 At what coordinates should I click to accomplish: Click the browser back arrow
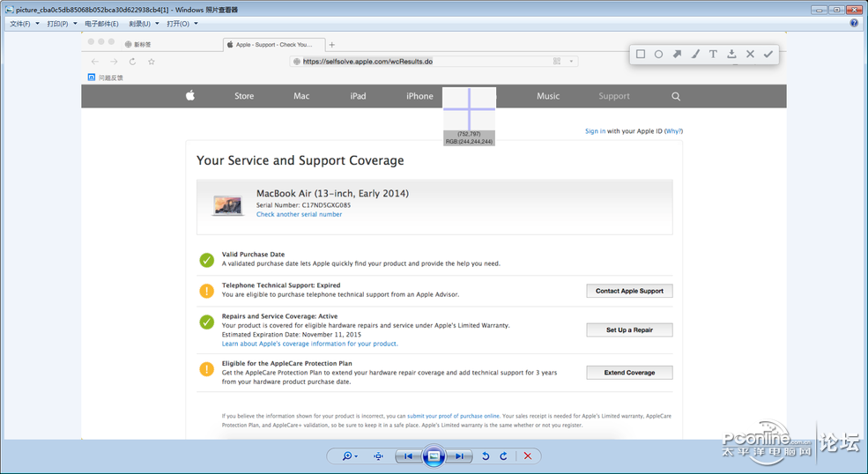point(95,62)
